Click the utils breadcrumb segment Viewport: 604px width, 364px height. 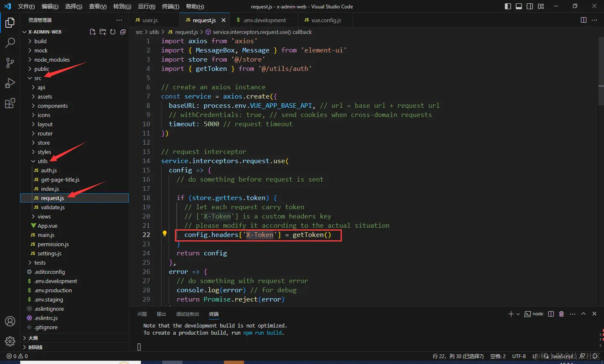pyautogui.click(x=154, y=32)
